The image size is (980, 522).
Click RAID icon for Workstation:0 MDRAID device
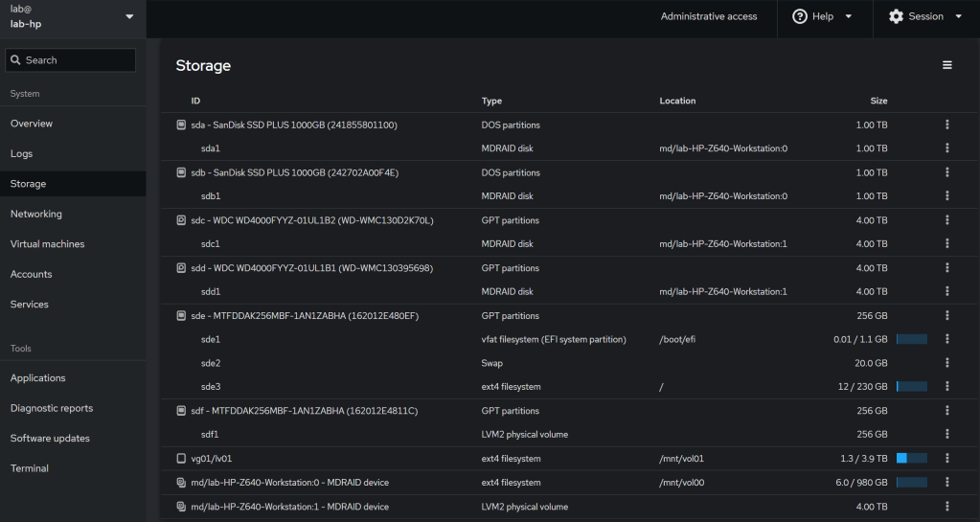tap(181, 483)
